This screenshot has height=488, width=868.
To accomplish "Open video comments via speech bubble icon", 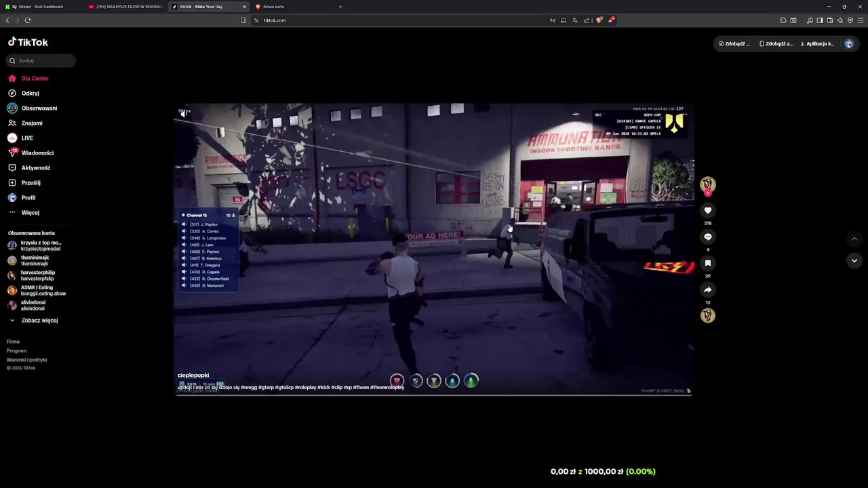I will [708, 237].
